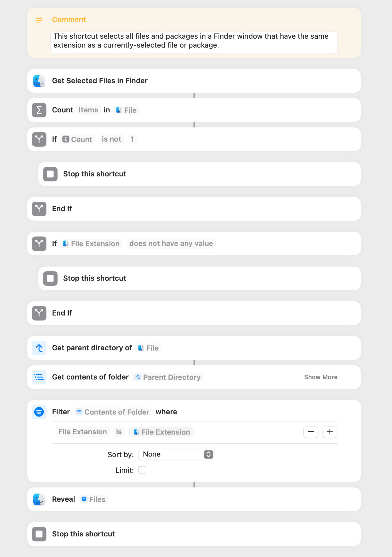Open the Sort by None dropdown
This screenshot has width=392, height=557.
(176, 454)
